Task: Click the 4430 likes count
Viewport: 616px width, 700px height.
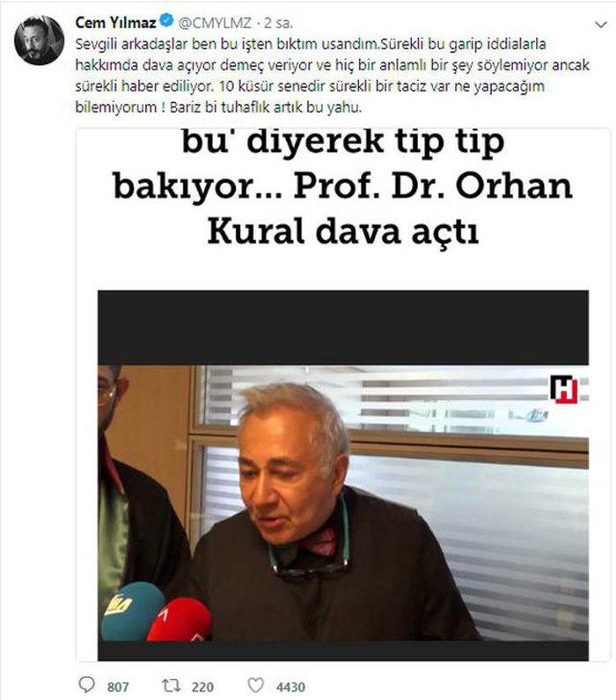Action: (x=290, y=687)
